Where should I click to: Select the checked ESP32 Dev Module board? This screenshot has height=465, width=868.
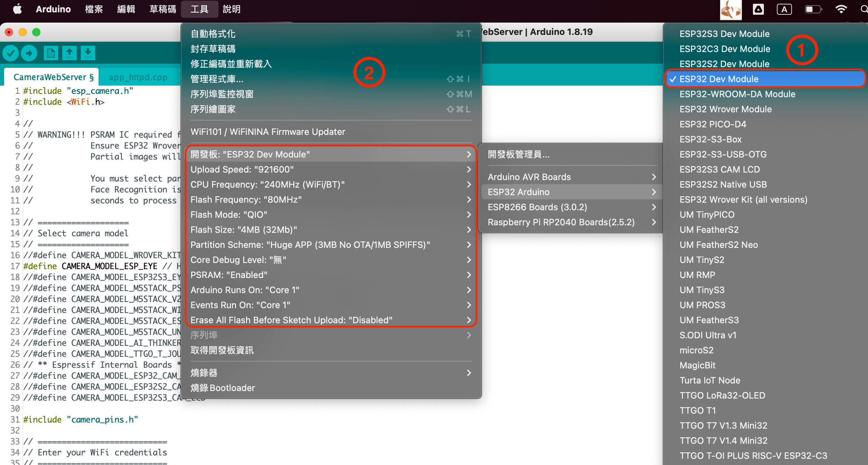[x=765, y=79]
